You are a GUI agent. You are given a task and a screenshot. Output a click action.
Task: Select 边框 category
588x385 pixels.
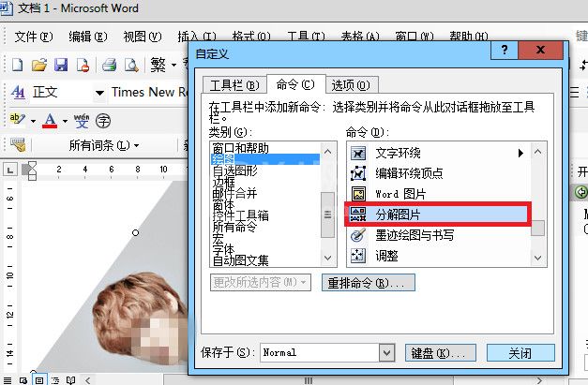265,182
